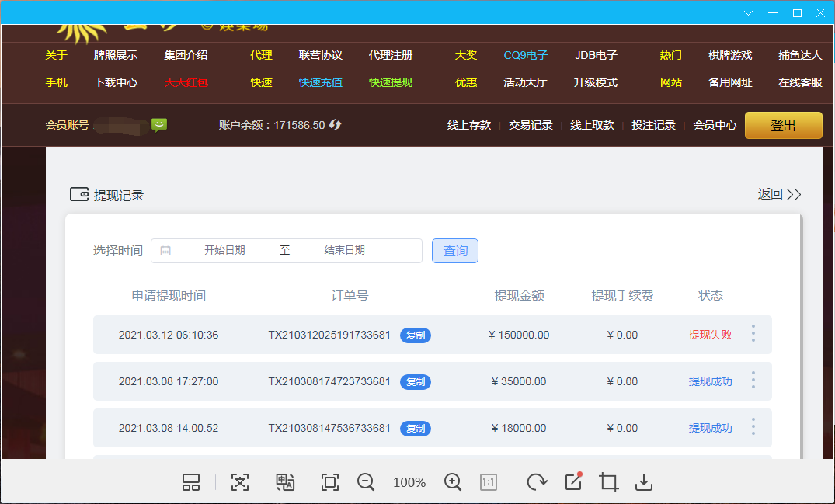
Task: Click the text recognition (OCR) icon
Action: [x=240, y=482]
